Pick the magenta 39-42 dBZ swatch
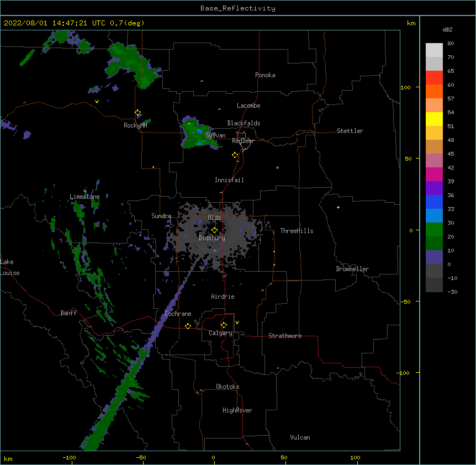This screenshot has height=465, width=476. point(434,174)
